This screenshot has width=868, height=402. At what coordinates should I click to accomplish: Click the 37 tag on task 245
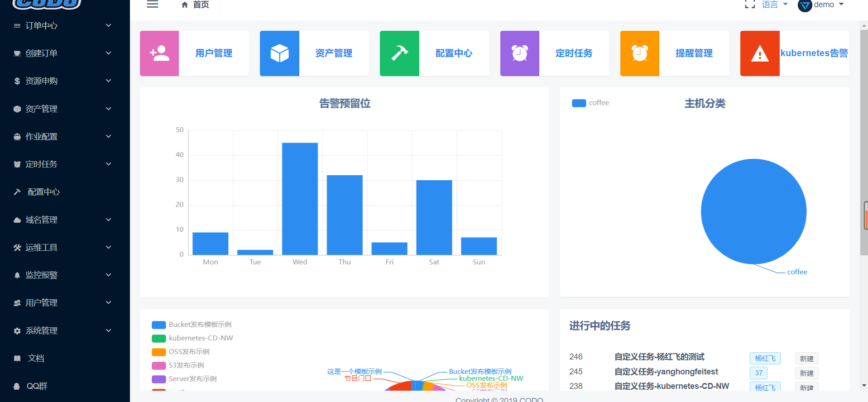759,373
